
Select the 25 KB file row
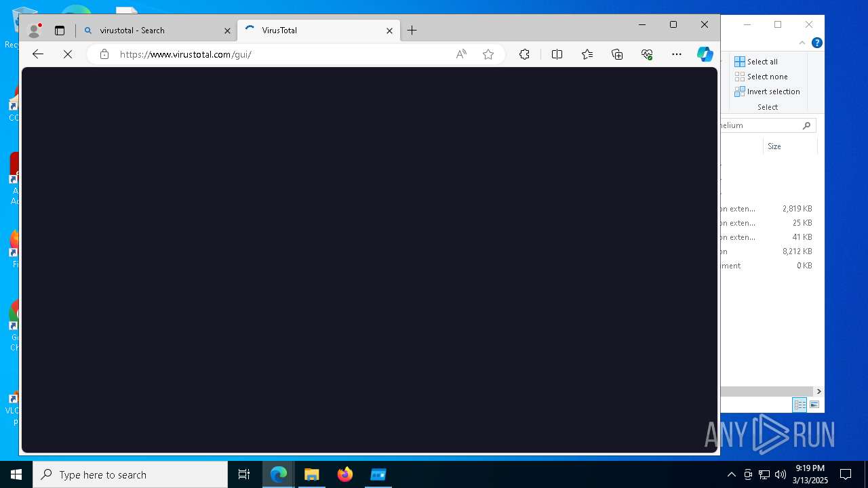coord(769,223)
